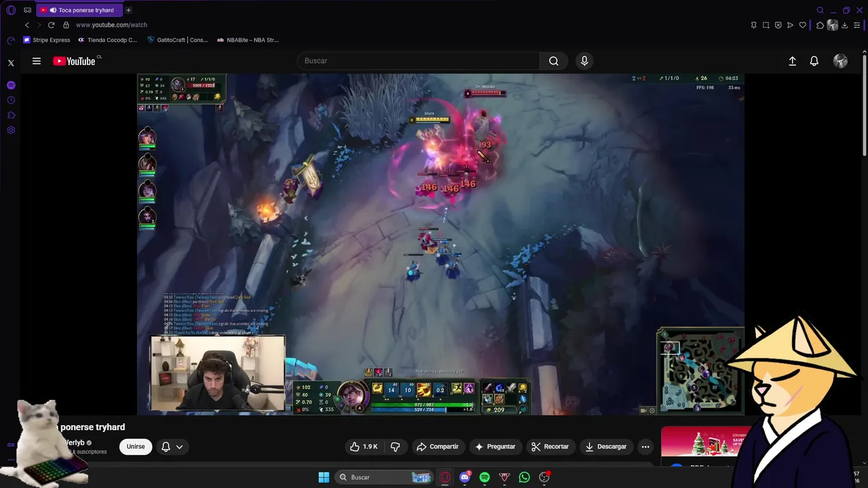The image size is (868, 488).
Task: Open the Tienda Cocodp bookmark
Action: coord(107,40)
